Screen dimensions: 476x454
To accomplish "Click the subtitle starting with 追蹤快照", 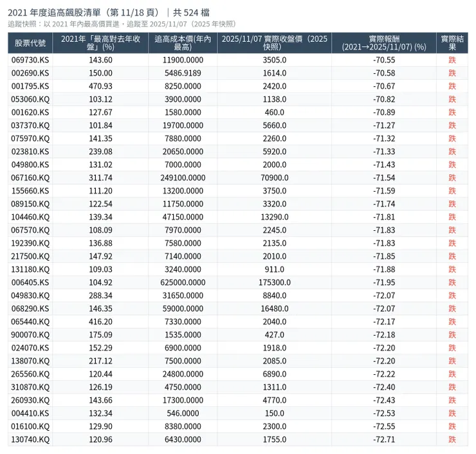I will tap(122, 24).
